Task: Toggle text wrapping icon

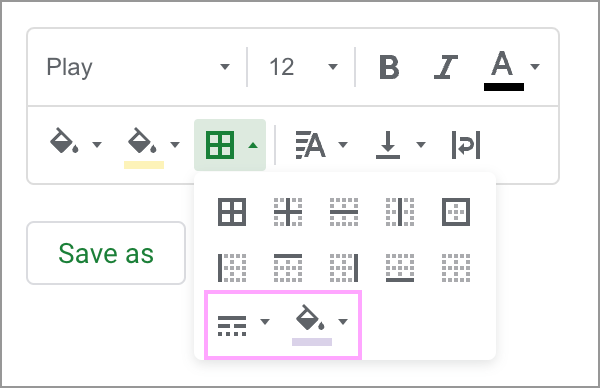Action: tap(466, 145)
